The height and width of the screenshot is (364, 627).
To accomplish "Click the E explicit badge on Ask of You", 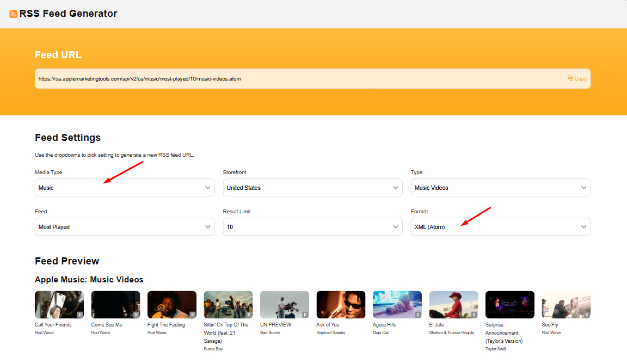I will (362, 313).
